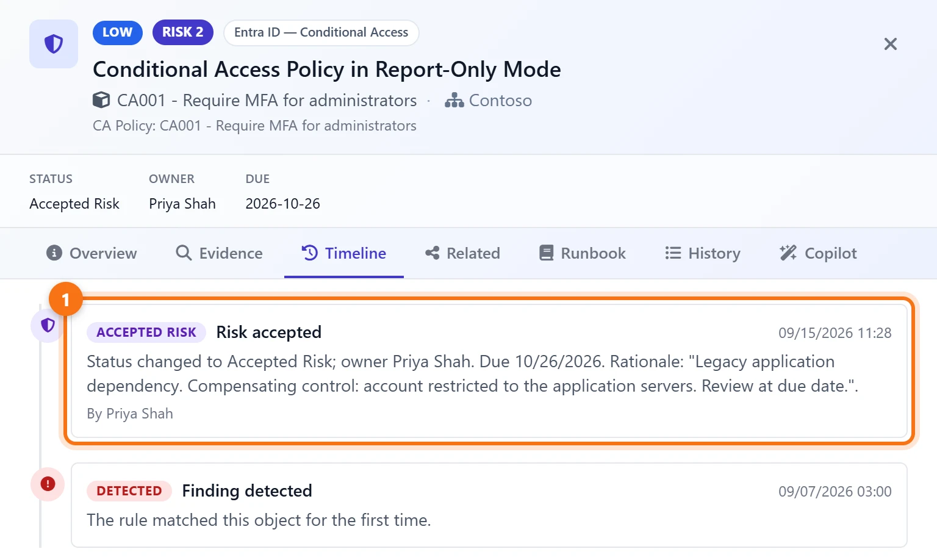
Task: Click the magnifier icon on Evidence tab
Action: point(184,253)
